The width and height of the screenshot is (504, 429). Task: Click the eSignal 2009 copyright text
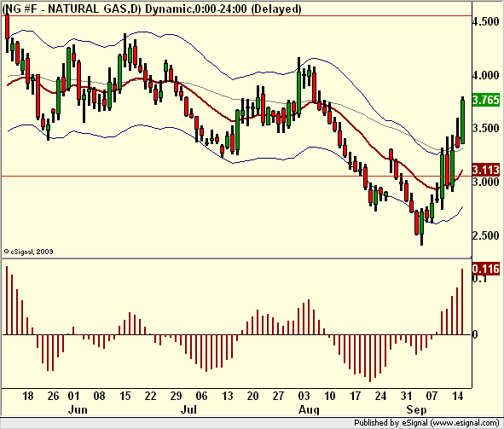(x=28, y=252)
